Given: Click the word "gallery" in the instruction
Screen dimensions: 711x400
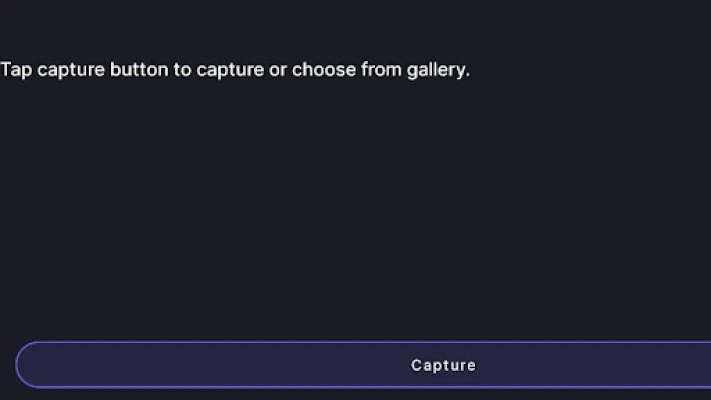Looking at the screenshot, I should [x=436, y=70].
